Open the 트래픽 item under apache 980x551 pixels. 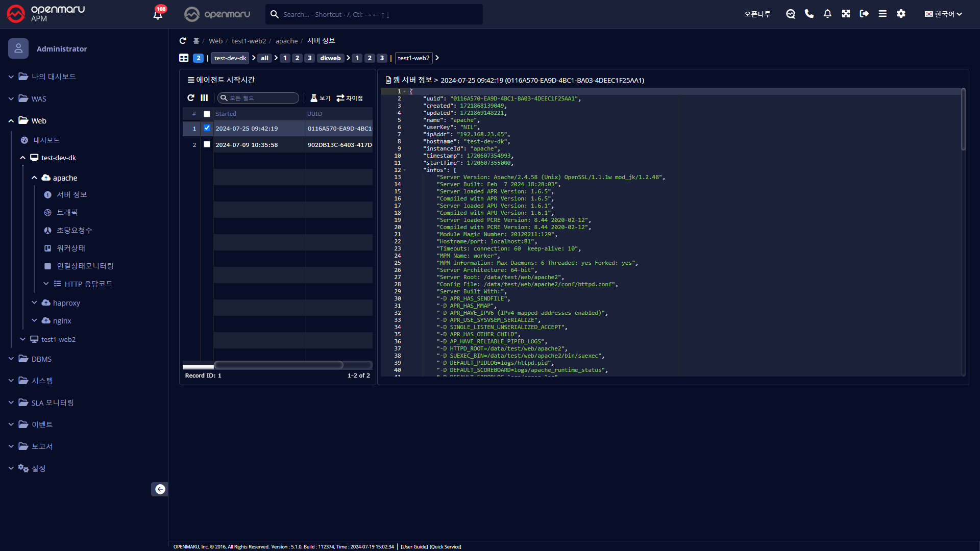[x=67, y=213]
